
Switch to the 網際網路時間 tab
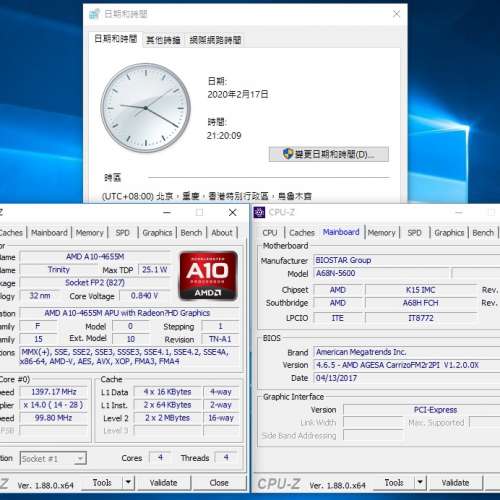coord(215,40)
